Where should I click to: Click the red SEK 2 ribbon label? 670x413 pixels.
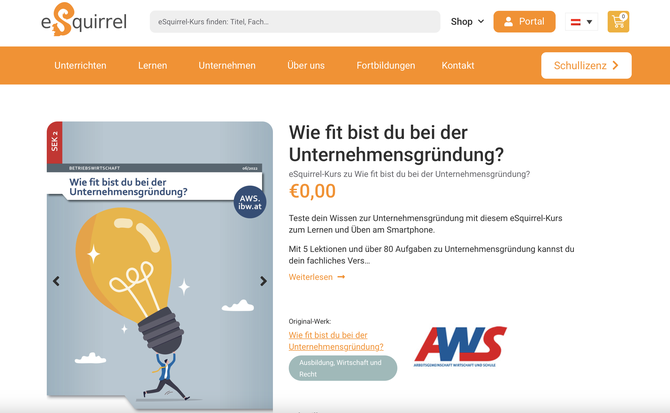[55, 142]
